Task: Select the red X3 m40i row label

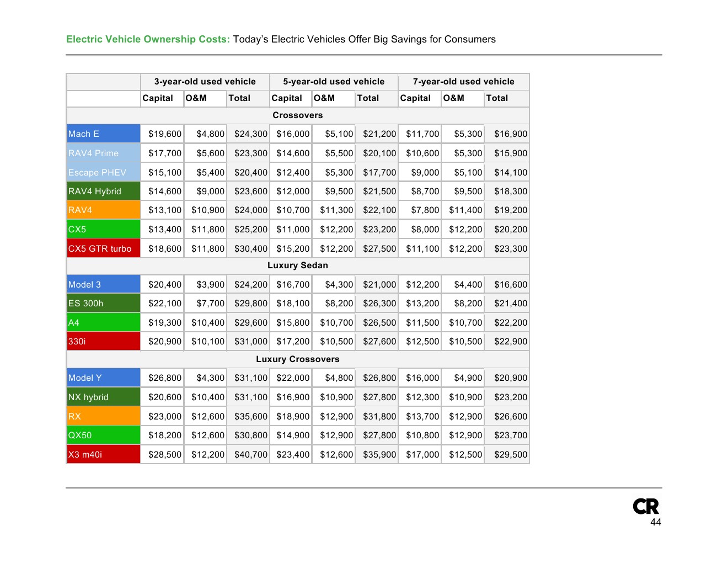Action: point(103,455)
